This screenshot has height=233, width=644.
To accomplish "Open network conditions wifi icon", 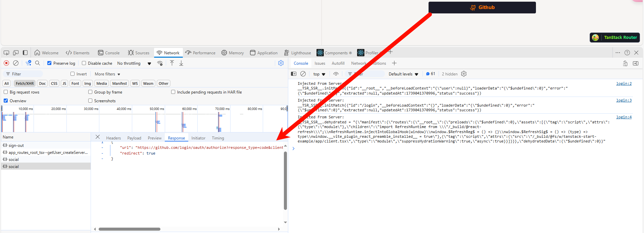I will click(x=160, y=63).
